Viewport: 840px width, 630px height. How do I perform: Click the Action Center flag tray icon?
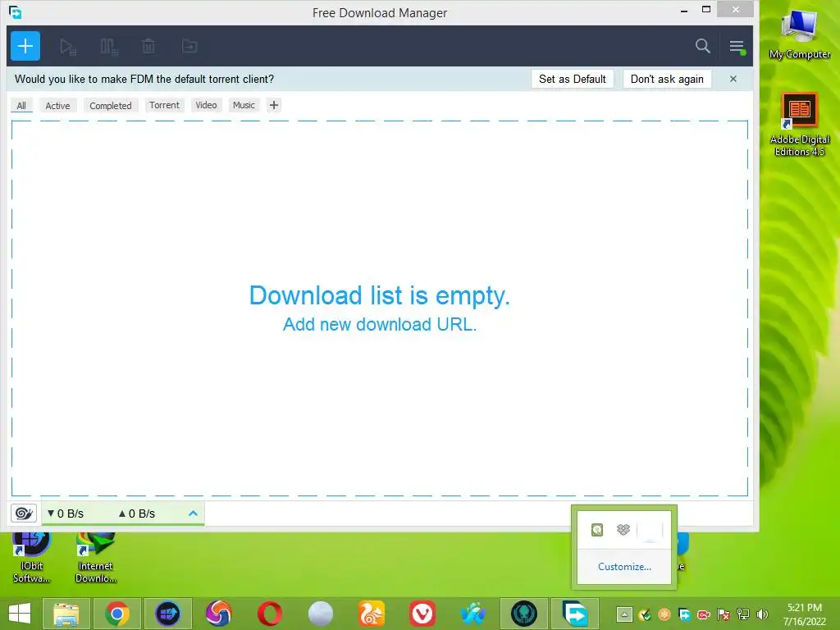click(724, 614)
